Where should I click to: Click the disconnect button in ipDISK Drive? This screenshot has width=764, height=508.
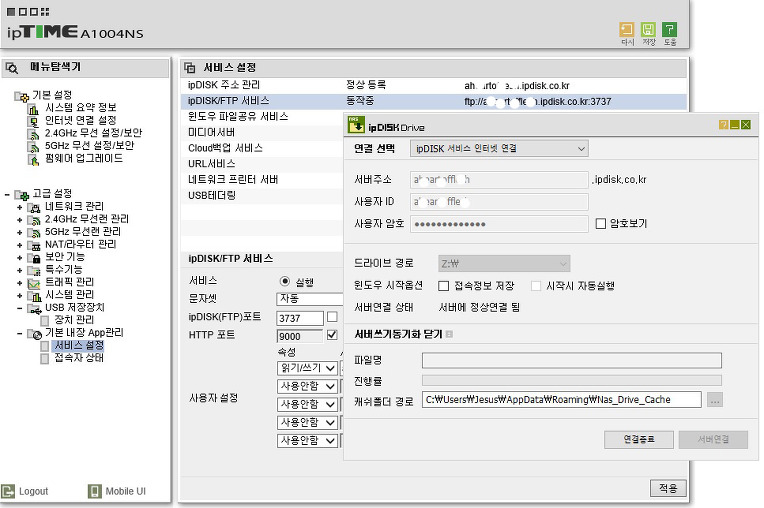coord(639,440)
